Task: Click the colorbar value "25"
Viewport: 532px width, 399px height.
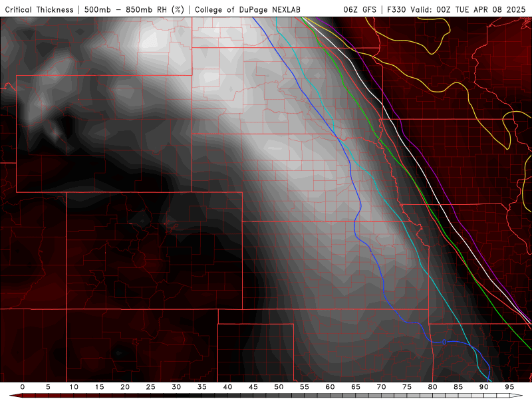Action: [151, 387]
